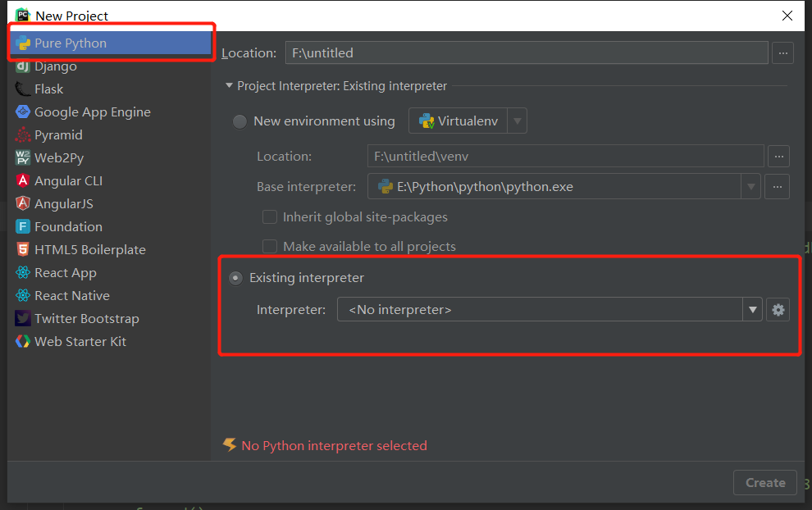Screen dimensions: 812x510
Task: Choose Angular CLI project type
Action: coord(110,180)
